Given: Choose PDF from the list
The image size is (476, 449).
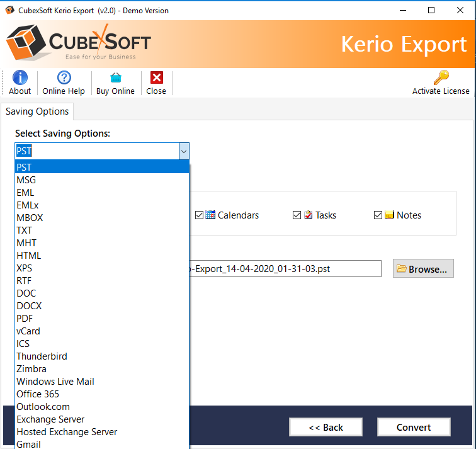Looking at the screenshot, I should point(102,319).
